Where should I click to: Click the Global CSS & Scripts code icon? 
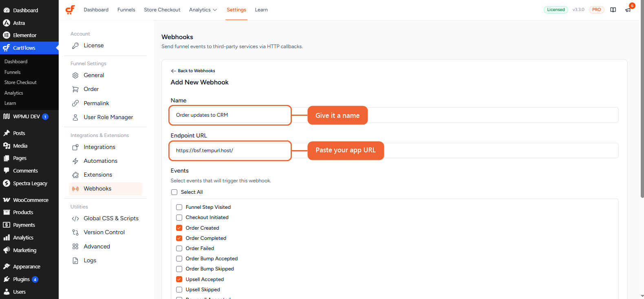pyautogui.click(x=75, y=219)
